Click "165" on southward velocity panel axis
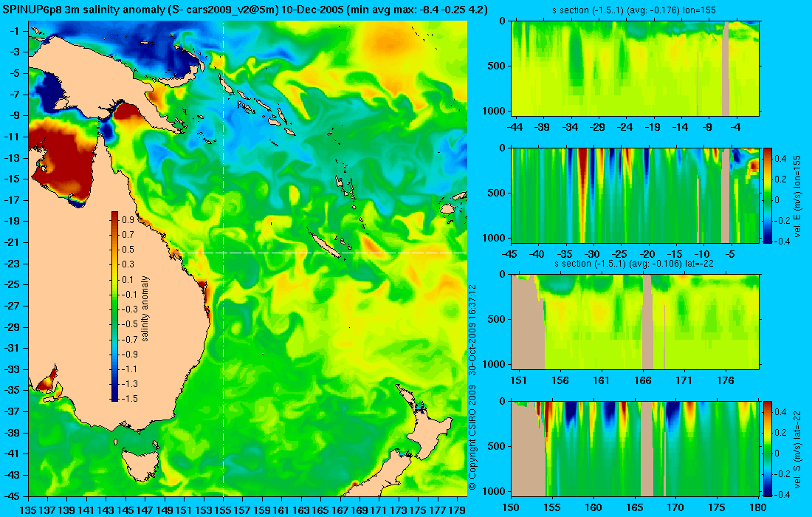812x517 pixels. [634, 507]
